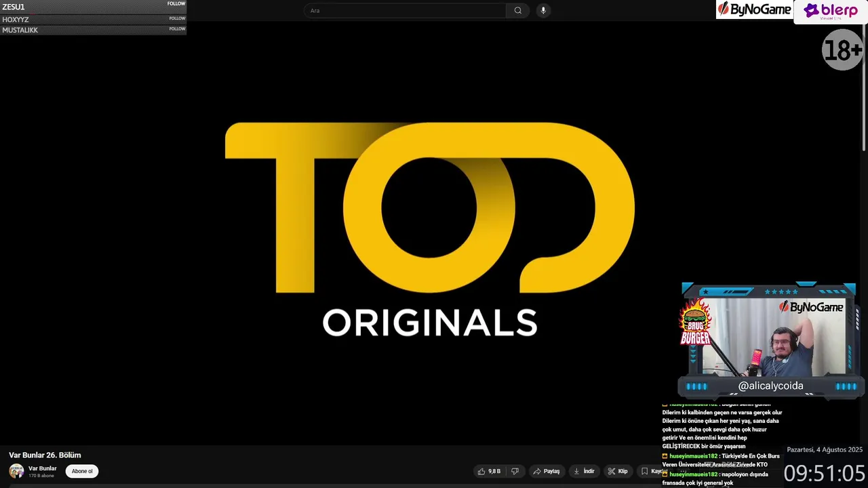868x488 pixels.
Task: Open Paylaş share options
Action: pyautogui.click(x=547, y=471)
